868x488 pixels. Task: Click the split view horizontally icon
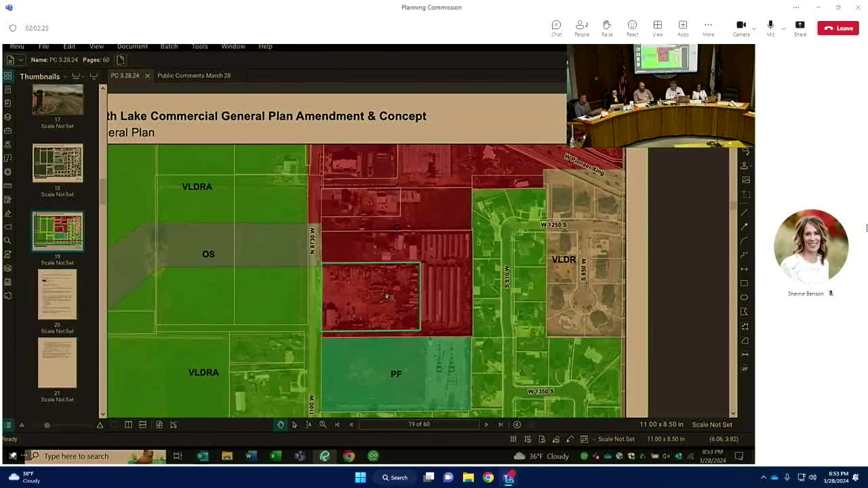tap(142, 424)
